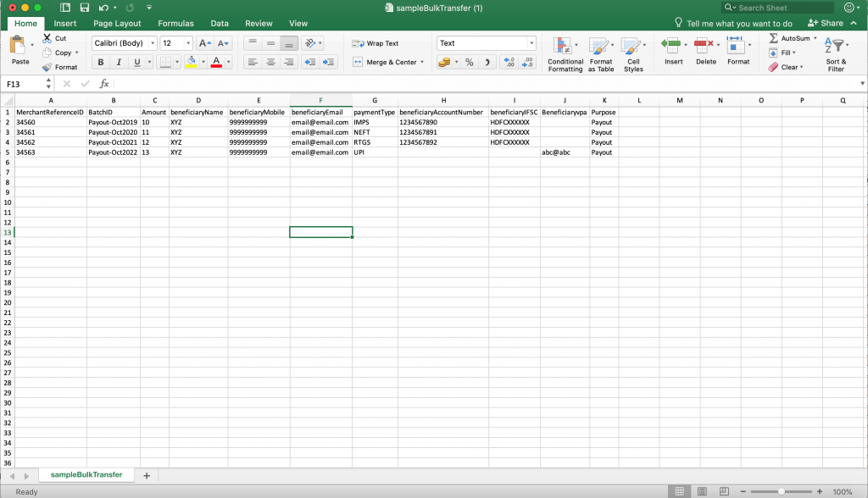Toggle align text left
Viewport: 868px width, 498px height.
click(x=253, y=62)
